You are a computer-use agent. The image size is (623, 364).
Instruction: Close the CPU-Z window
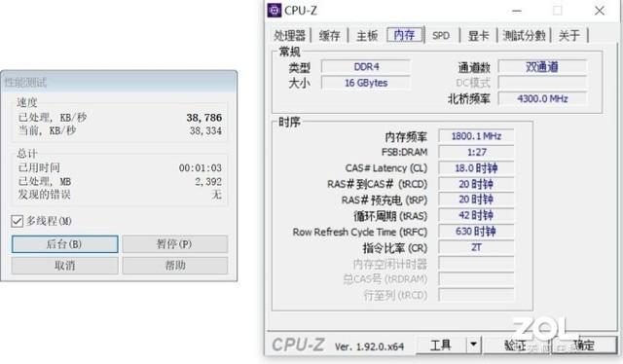pyautogui.click(x=600, y=11)
